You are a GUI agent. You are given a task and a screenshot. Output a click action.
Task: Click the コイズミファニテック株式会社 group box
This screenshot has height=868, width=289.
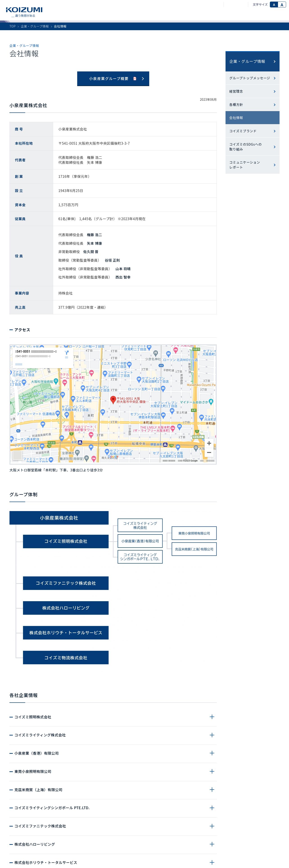65,583
